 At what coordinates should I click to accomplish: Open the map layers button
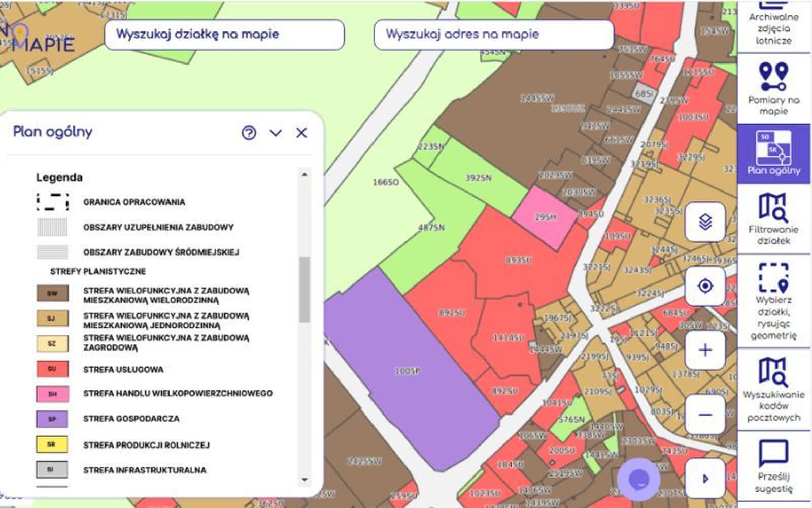(705, 221)
